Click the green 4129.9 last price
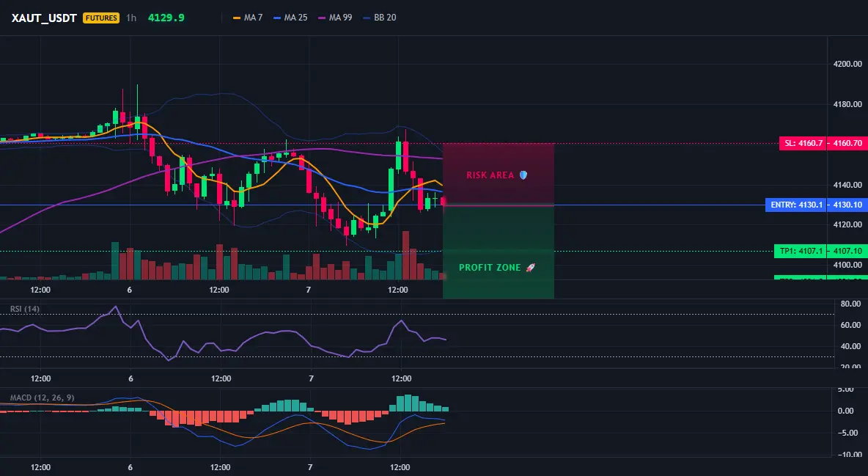The width and height of the screenshot is (868, 476). coord(166,18)
